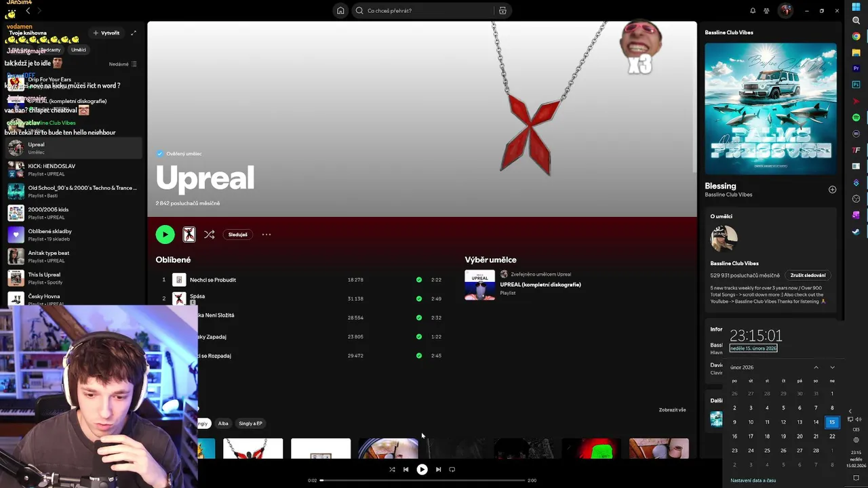Open the UPREAL (kompletní diskografie) artist pick

coord(540,285)
